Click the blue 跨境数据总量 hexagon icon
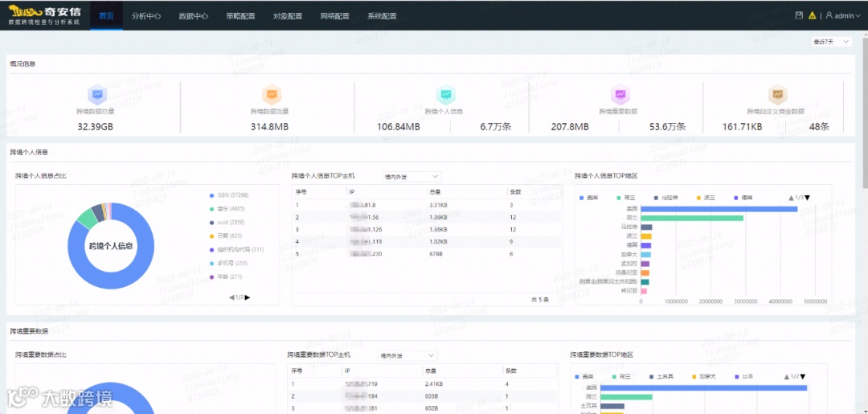 97,95
